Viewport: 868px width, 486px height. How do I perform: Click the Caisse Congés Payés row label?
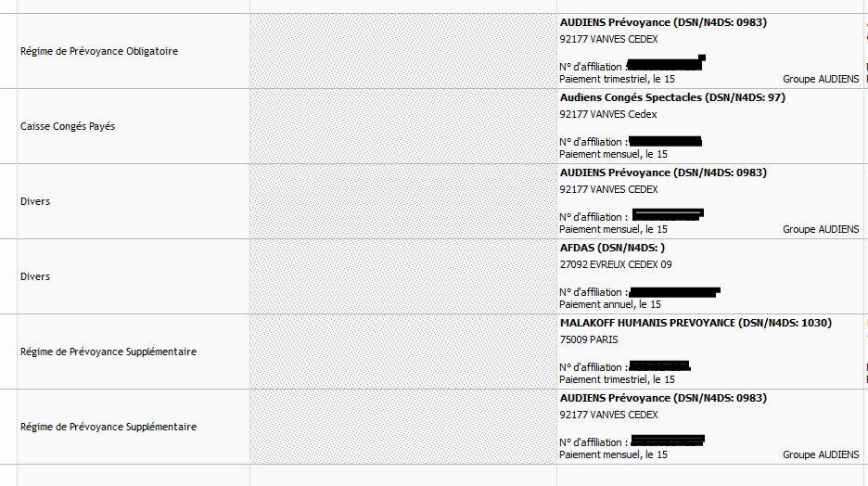pyautogui.click(x=68, y=126)
